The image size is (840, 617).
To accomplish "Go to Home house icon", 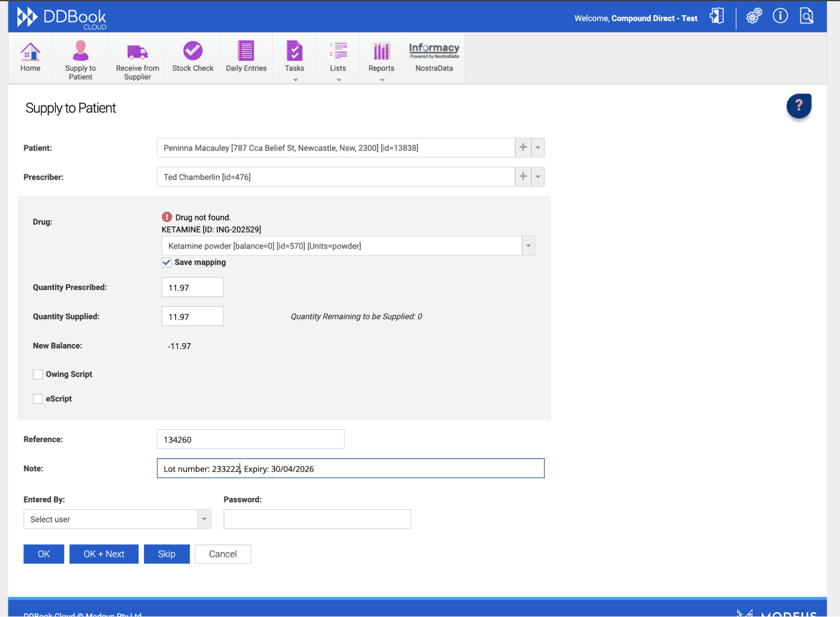I will pyautogui.click(x=30, y=51).
